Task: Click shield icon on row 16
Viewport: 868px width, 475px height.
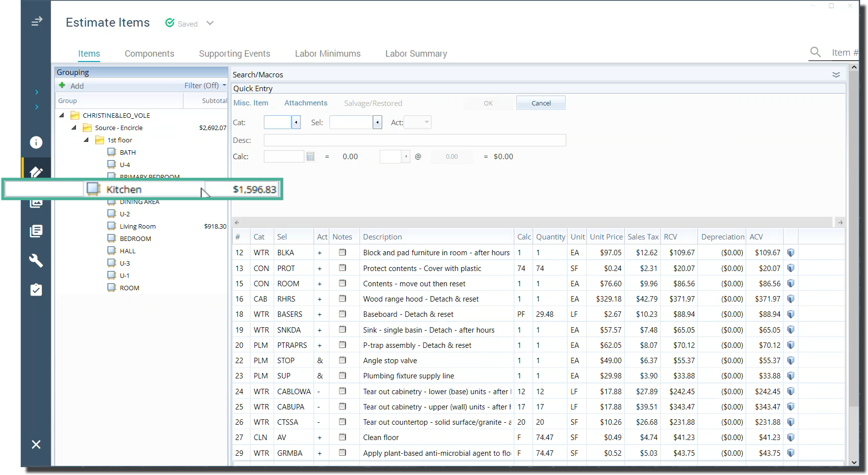Action: pyautogui.click(x=791, y=299)
